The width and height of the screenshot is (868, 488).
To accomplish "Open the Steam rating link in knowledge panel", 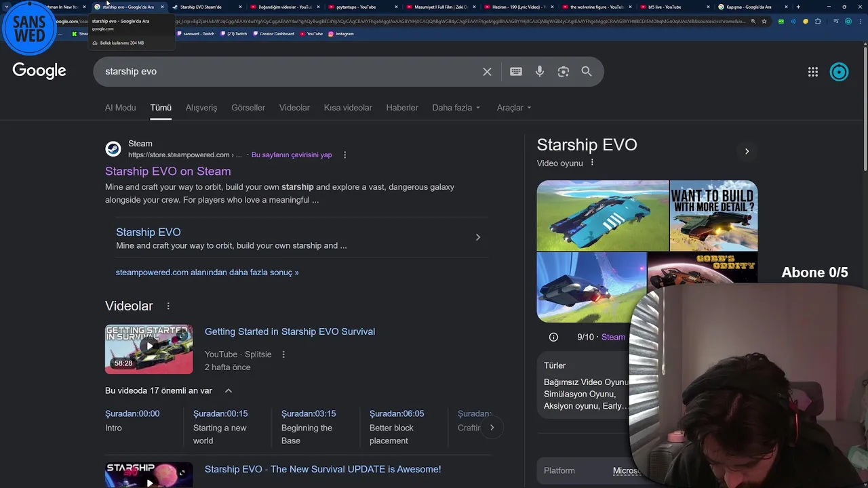I will (x=613, y=337).
